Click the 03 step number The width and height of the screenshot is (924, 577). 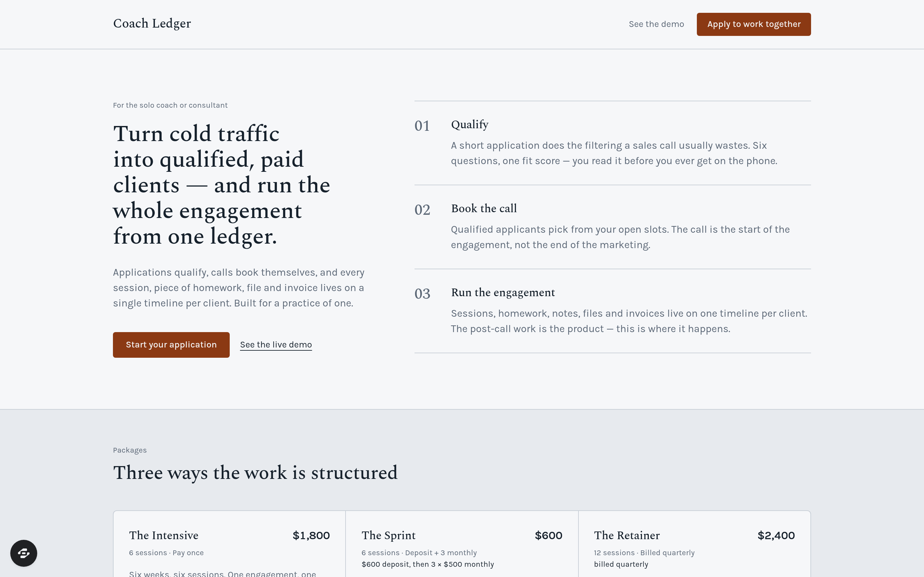(x=422, y=294)
